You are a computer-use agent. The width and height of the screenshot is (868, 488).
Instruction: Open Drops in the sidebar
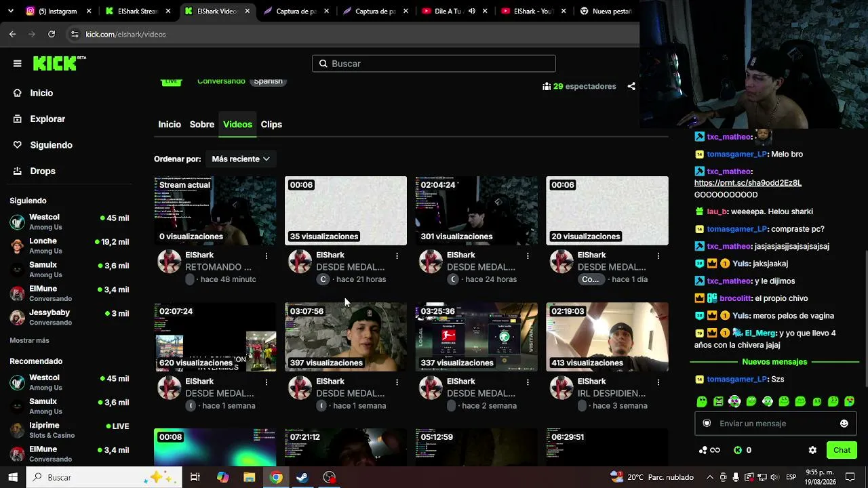click(43, 171)
